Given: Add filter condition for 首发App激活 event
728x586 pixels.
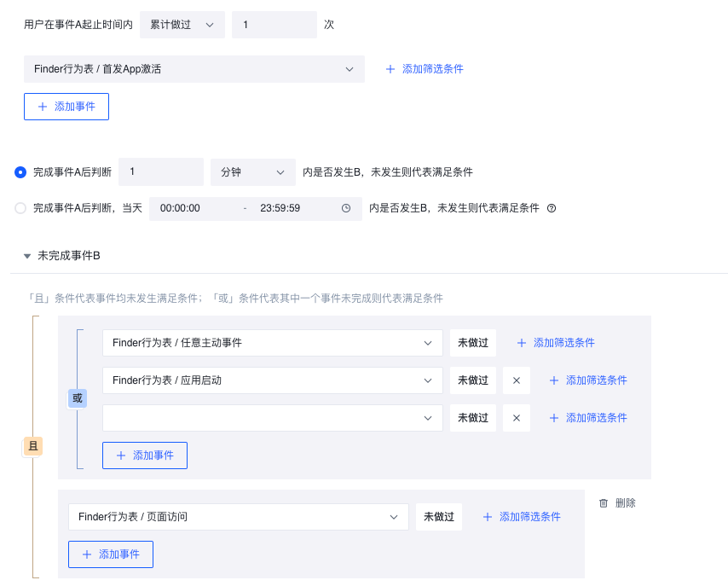Looking at the screenshot, I should click(x=425, y=69).
